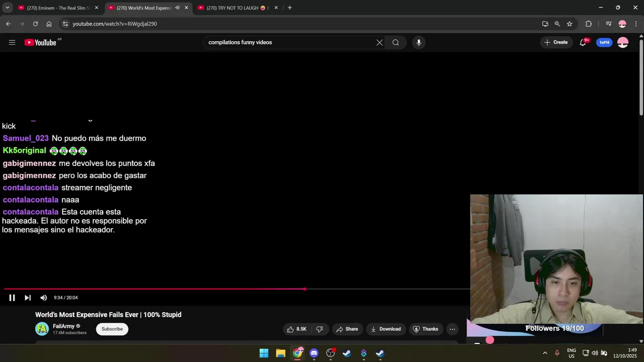Like the video with 8.5K likes
Screen dimensions: 644x362
coord(296,329)
